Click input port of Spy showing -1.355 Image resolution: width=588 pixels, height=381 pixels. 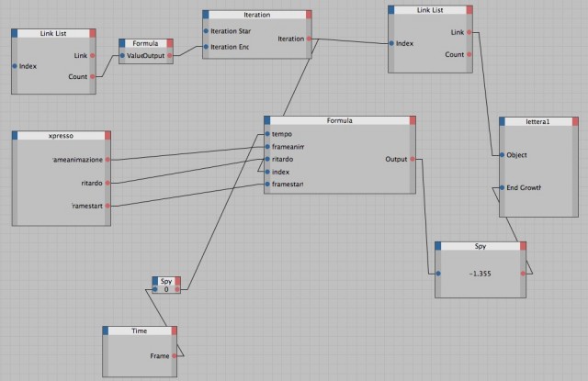[x=438, y=274]
